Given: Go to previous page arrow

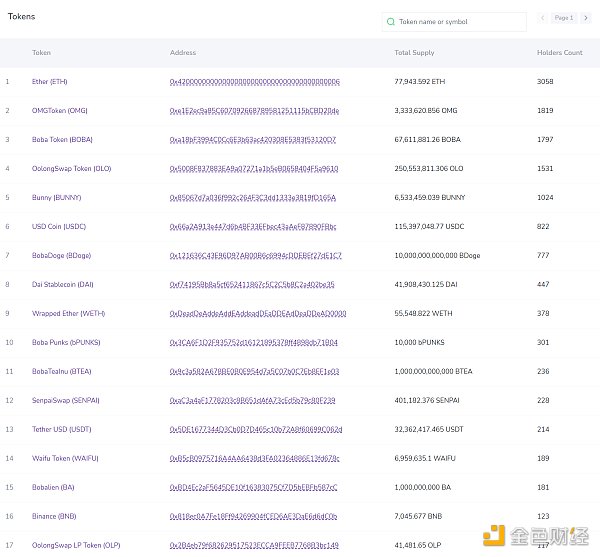Looking at the screenshot, I should pos(542,18).
